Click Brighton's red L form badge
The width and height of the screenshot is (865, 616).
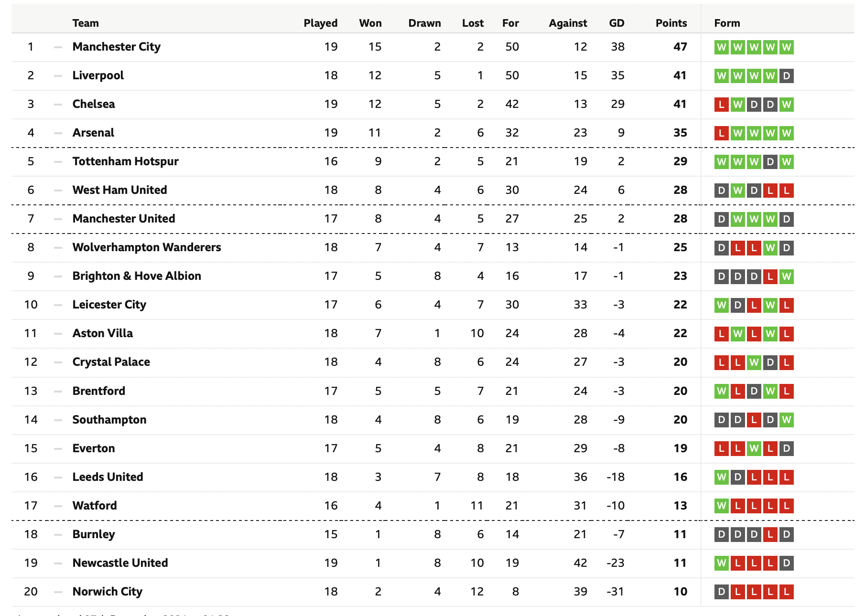[x=770, y=276]
